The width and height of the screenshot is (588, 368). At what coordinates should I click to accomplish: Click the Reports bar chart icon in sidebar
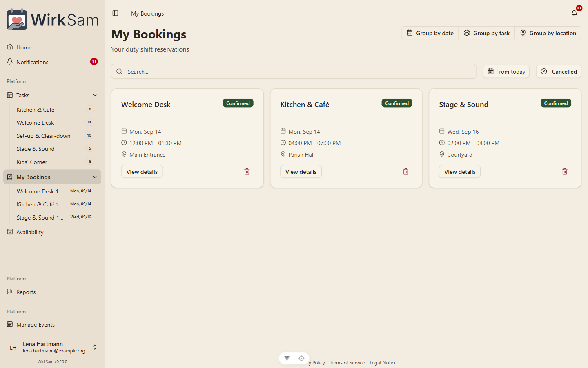click(x=10, y=292)
